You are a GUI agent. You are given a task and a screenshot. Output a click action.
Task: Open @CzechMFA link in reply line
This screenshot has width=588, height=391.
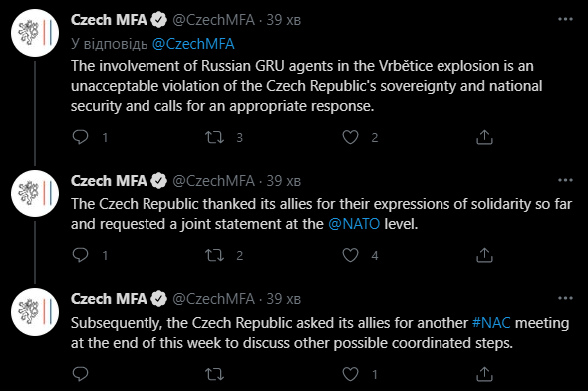[x=193, y=44]
